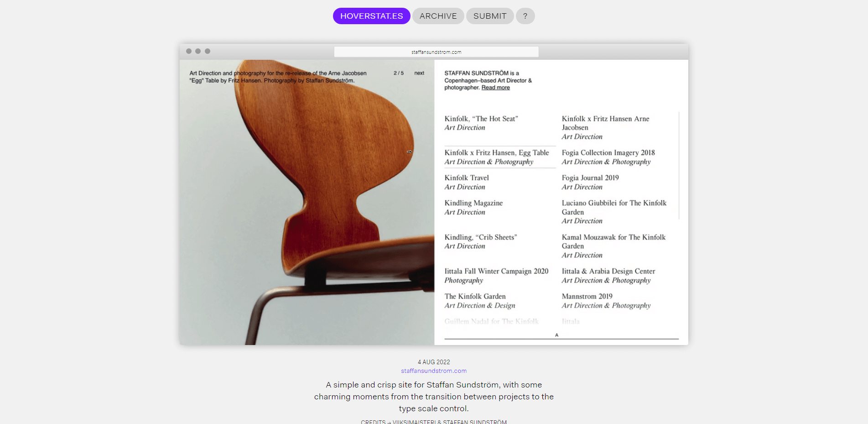Click the type scale 'A' slider handle
The width and height of the screenshot is (868, 424).
(x=556, y=335)
